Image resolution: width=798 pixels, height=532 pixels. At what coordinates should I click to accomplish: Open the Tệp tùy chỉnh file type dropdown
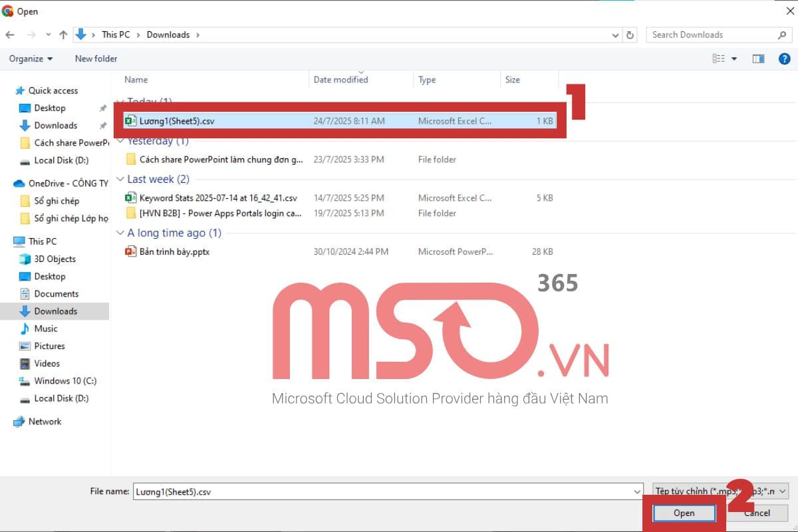click(721, 491)
